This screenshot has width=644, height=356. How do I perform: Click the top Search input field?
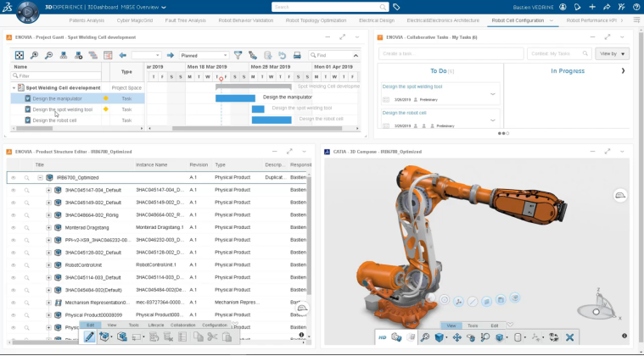click(x=330, y=7)
